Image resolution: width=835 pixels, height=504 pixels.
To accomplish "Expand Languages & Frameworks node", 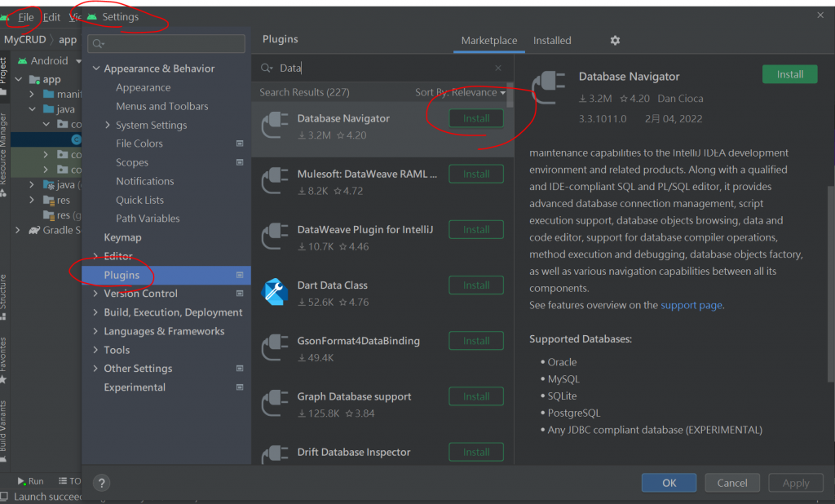I will click(x=96, y=331).
